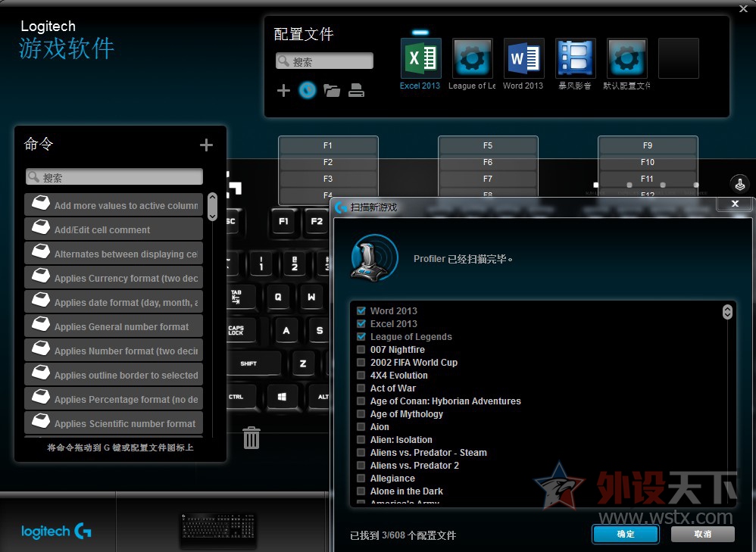The image size is (756, 552).
Task: Uncheck the Excel 2013 checkbox
Action: click(x=361, y=324)
